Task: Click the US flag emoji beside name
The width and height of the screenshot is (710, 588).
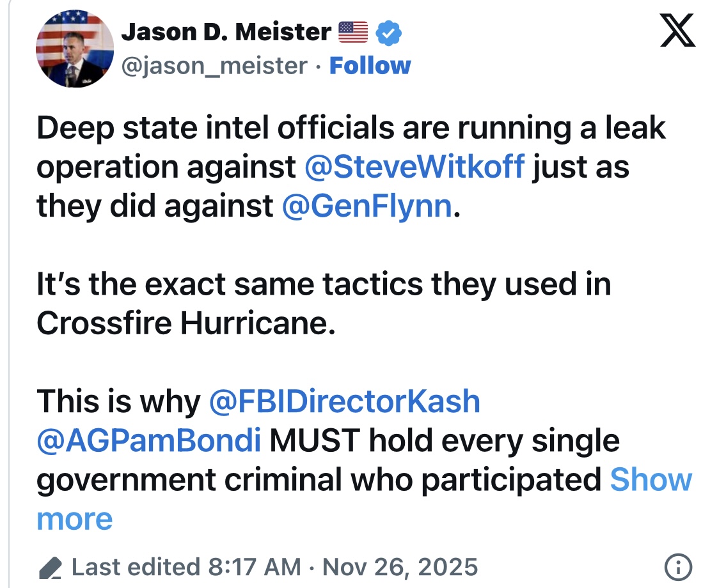Action: (x=353, y=31)
